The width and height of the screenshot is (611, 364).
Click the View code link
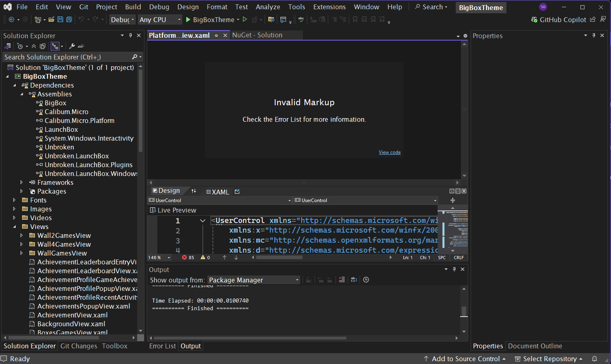coord(389,152)
